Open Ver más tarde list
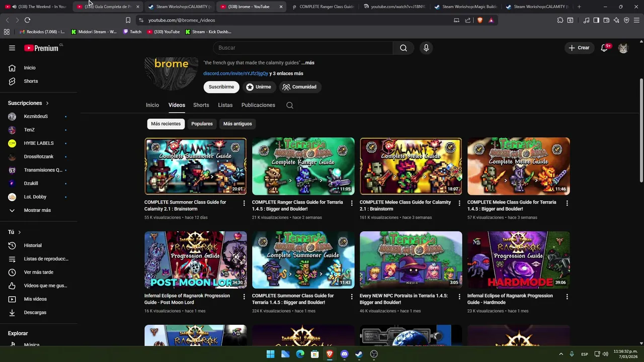The image size is (644, 362). [x=38, y=272]
